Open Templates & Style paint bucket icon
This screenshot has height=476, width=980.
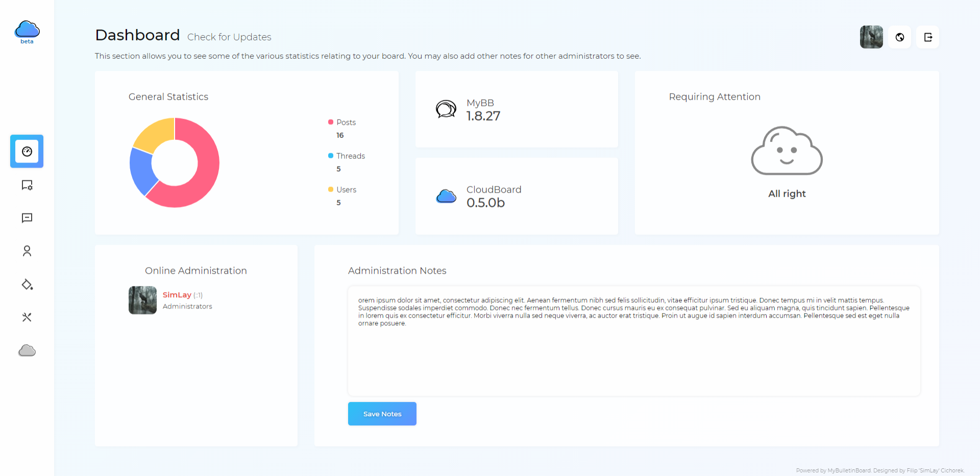[27, 284]
